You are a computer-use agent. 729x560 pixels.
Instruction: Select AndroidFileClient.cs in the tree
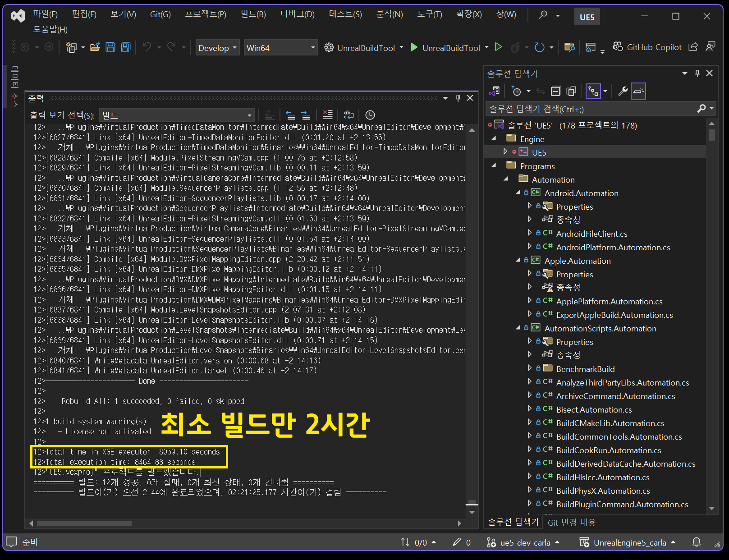pyautogui.click(x=591, y=234)
